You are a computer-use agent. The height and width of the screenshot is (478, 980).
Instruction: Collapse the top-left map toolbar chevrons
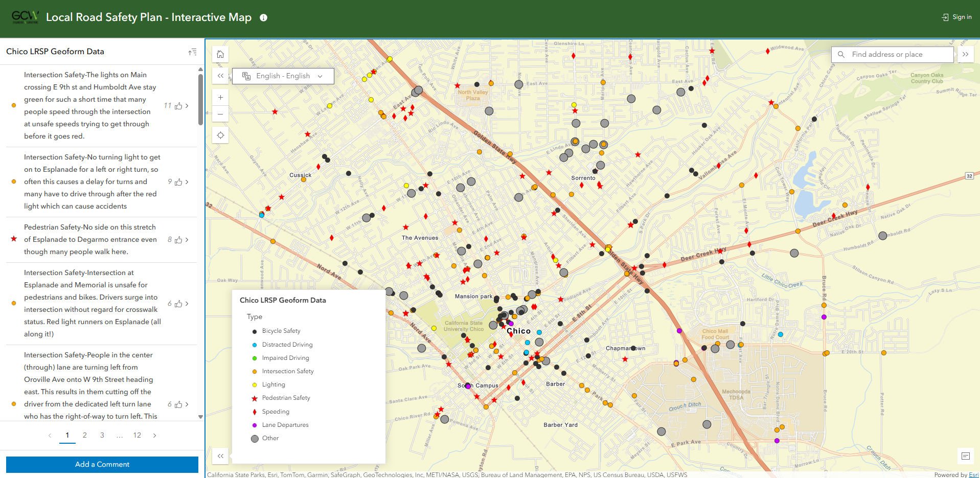220,76
